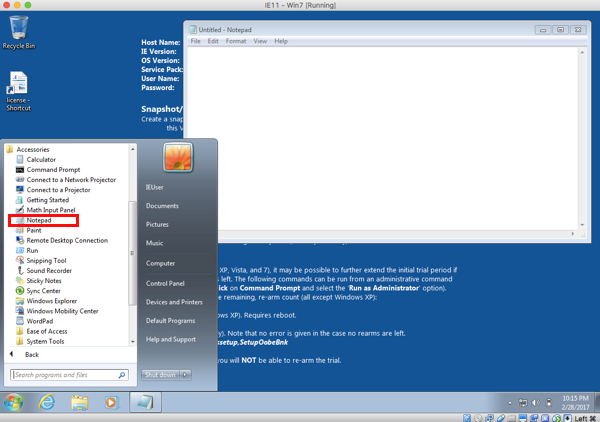Show hidden tray icons arrow
The height and width of the screenshot is (422, 600).
tap(510, 403)
